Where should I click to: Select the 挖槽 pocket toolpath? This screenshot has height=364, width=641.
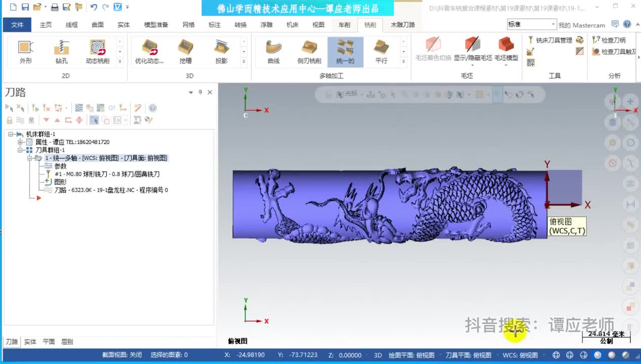(186, 53)
